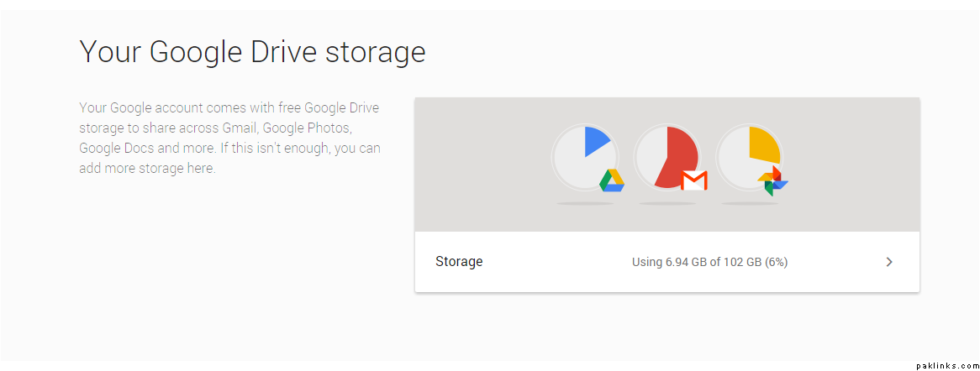Viewport: 980px width, 371px height.
Task: Click the '(6%)' usage percentage
Action: 776,262
